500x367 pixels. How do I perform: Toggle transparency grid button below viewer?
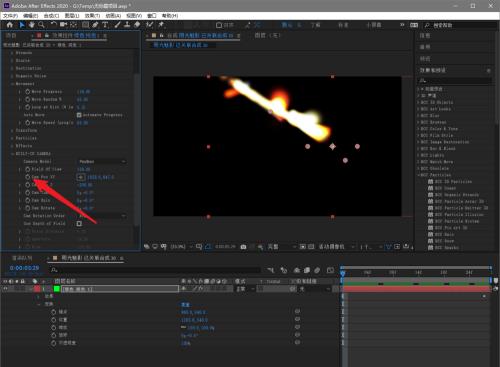pyautogui.click(x=311, y=247)
